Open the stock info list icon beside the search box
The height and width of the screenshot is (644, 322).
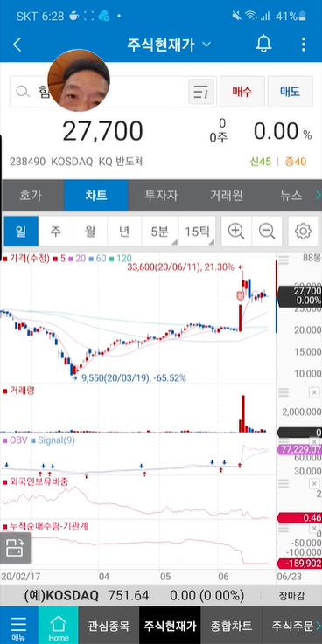[x=201, y=91]
